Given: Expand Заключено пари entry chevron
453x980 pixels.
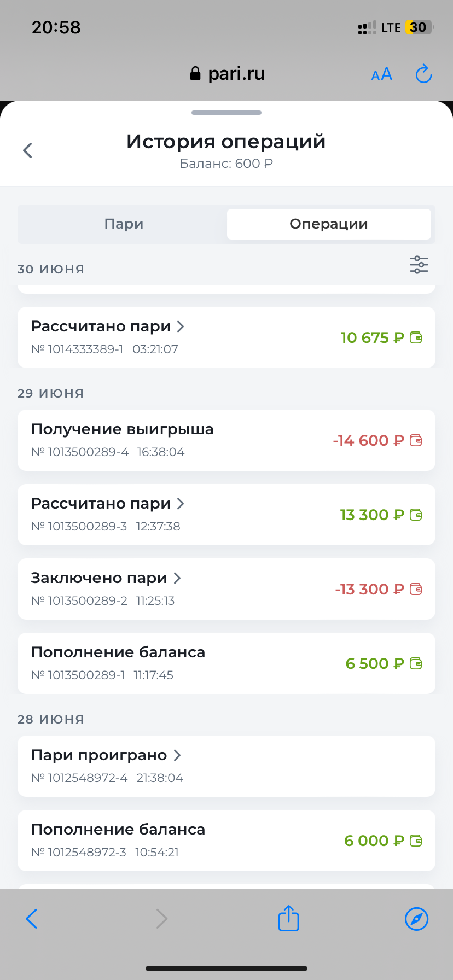Looking at the screenshot, I should click(x=177, y=578).
